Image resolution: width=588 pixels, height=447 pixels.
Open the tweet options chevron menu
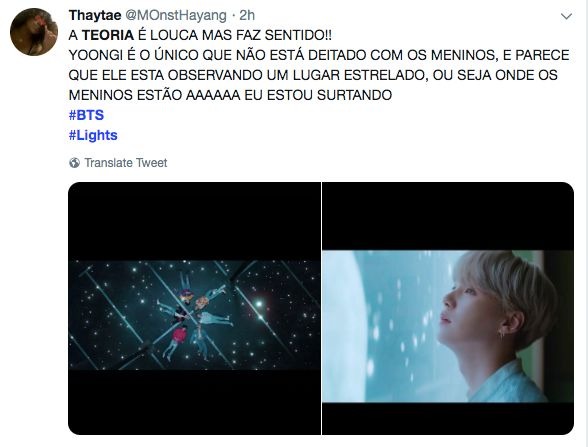566,16
